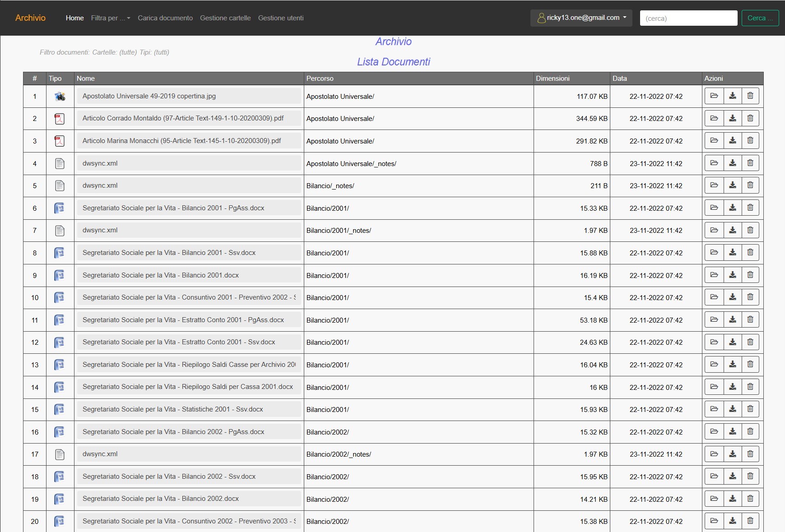Click the Archivio brand link
Viewport: 785px width, 532px height.
click(30, 18)
